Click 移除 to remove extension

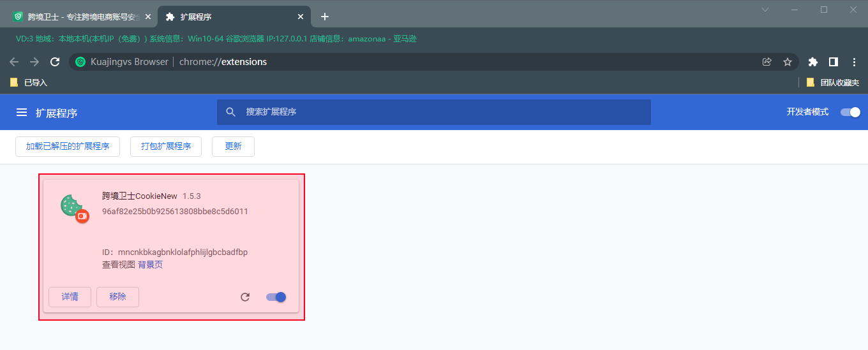(x=117, y=297)
